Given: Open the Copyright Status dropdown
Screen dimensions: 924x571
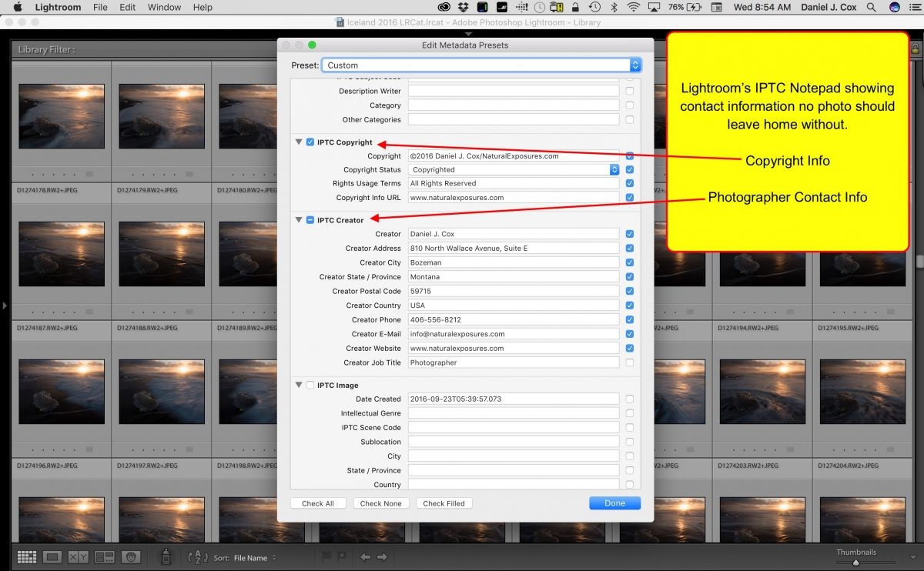Looking at the screenshot, I should point(514,169).
